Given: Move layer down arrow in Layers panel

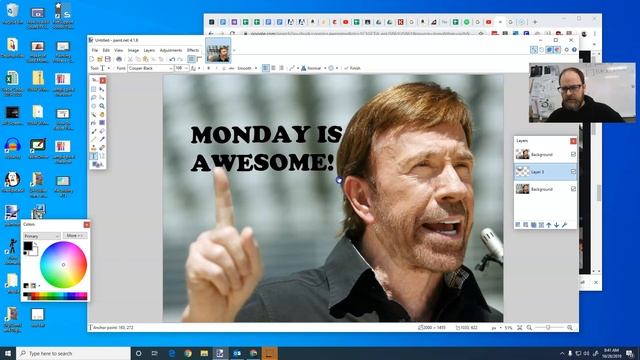Looking at the screenshot, I should click(x=556, y=225).
